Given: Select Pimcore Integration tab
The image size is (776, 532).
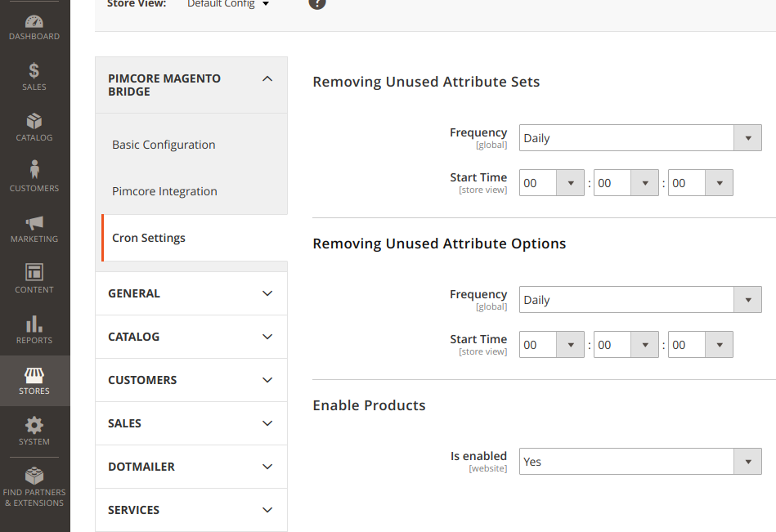Looking at the screenshot, I should pos(165,191).
